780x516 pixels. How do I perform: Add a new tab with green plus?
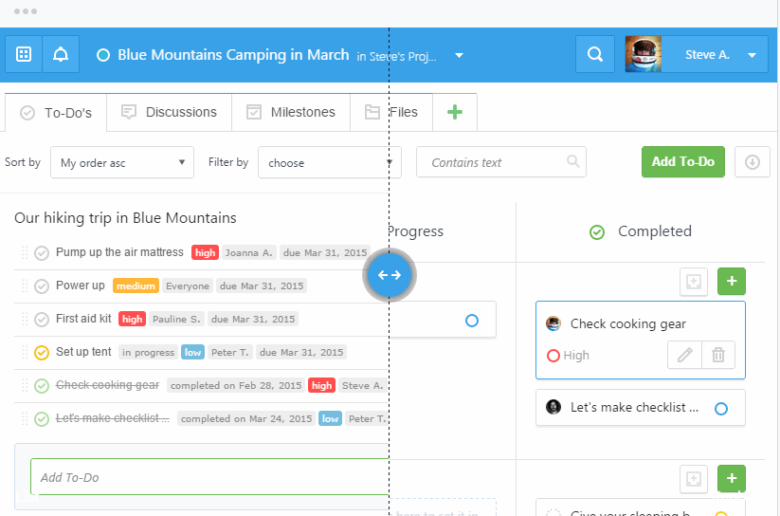(455, 112)
